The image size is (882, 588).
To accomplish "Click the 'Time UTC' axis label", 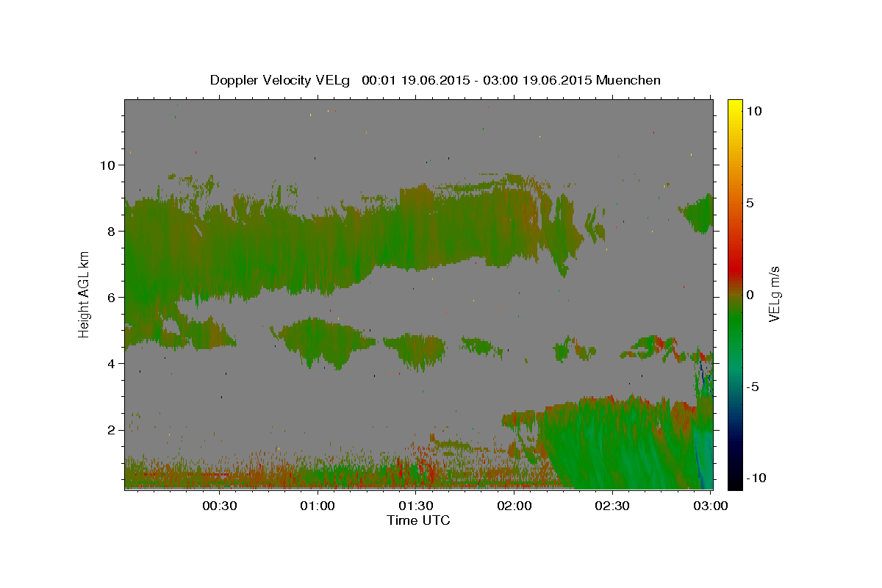I will pyautogui.click(x=418, y=520).
